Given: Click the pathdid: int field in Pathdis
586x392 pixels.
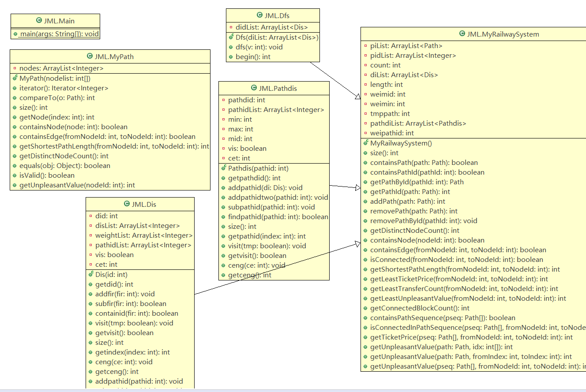Looking at the screenshot, I should point(247,100).
